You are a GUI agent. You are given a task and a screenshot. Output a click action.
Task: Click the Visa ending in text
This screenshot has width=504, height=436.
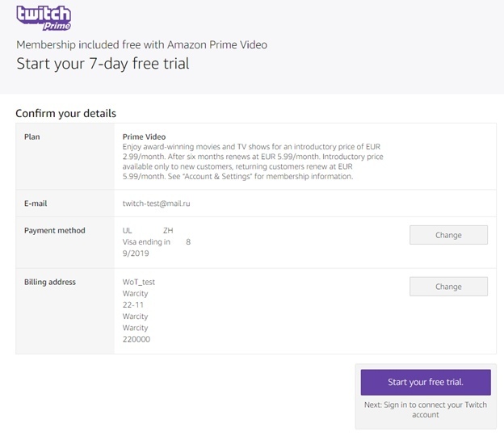(146, 241)
